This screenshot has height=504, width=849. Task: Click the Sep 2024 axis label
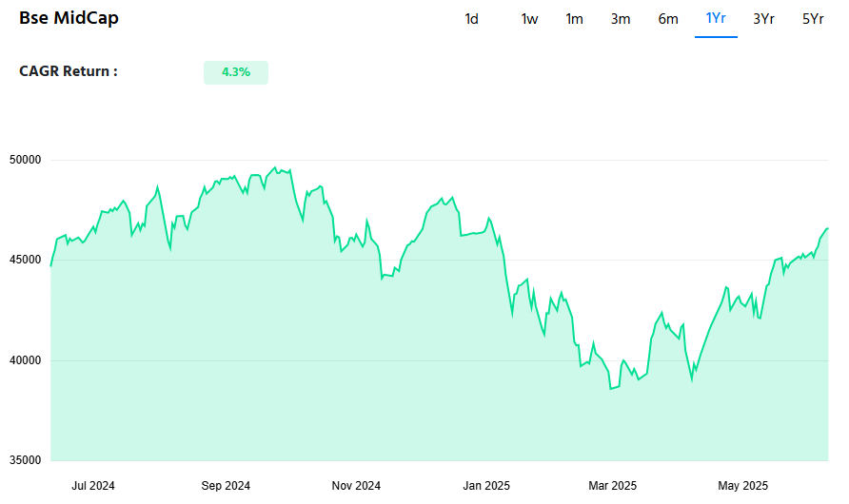pyautogui.click(x=226, y=486)
